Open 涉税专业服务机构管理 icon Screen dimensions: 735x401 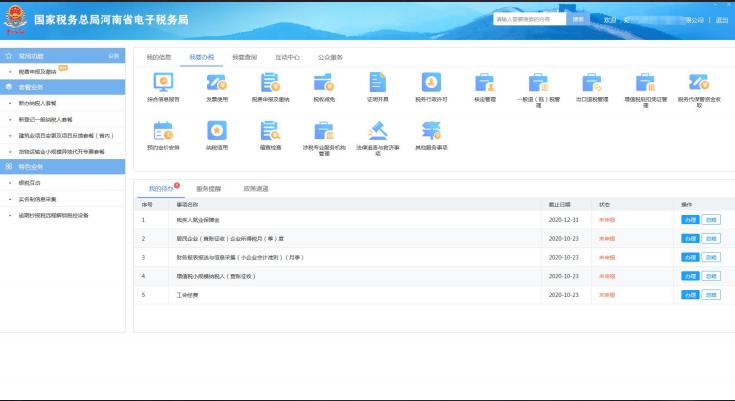click(x=324, y=131)
